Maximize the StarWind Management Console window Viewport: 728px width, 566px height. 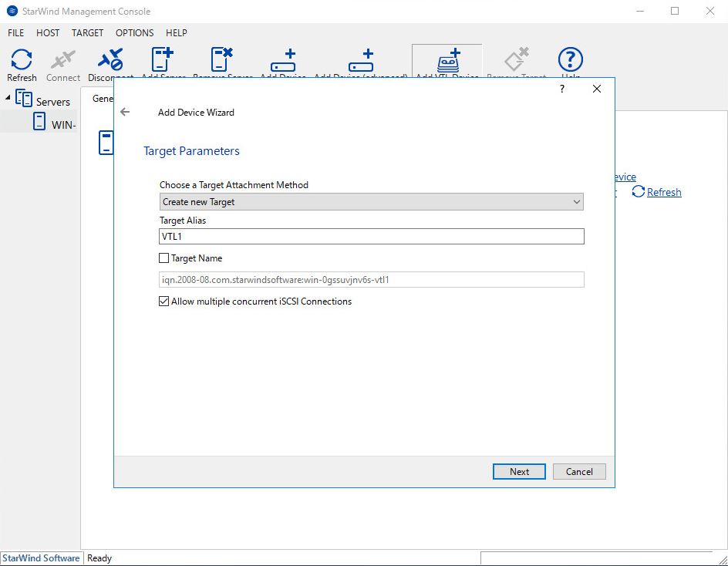click(675, 11)
